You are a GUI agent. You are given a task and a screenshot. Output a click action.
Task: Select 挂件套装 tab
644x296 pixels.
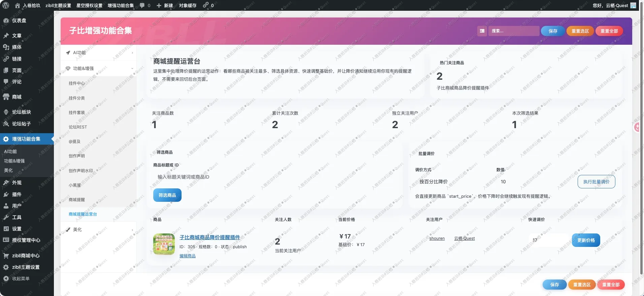pos(99,113)
